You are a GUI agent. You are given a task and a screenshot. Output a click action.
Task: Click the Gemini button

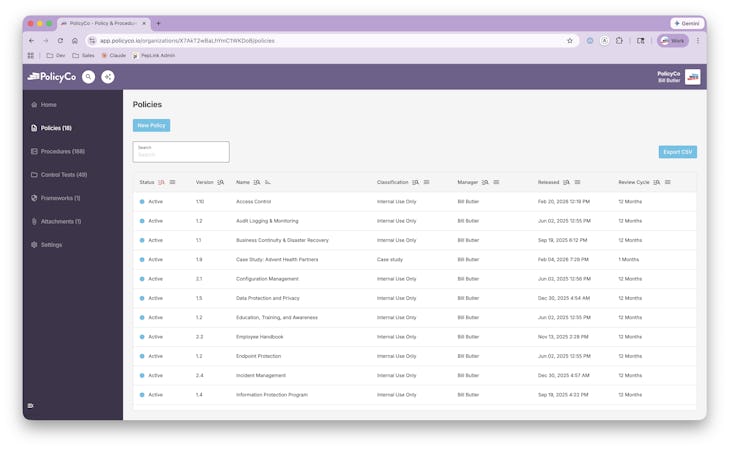click(x=687, y=23)
